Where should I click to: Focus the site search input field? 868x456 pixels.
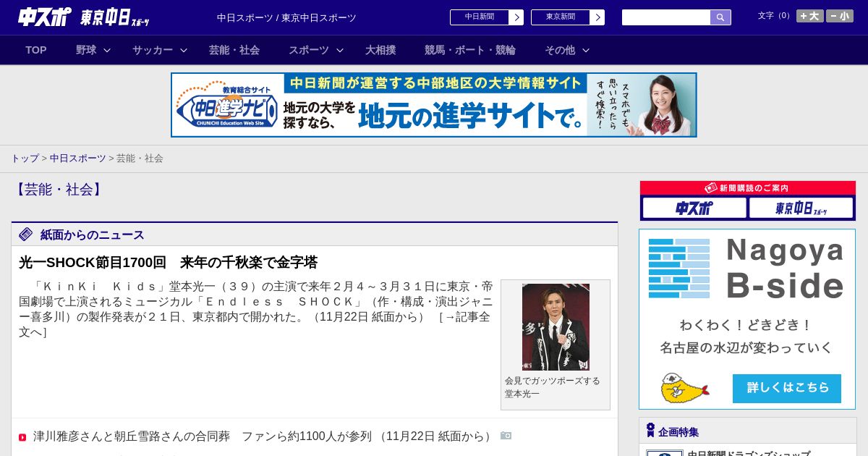tap(666, 17)
